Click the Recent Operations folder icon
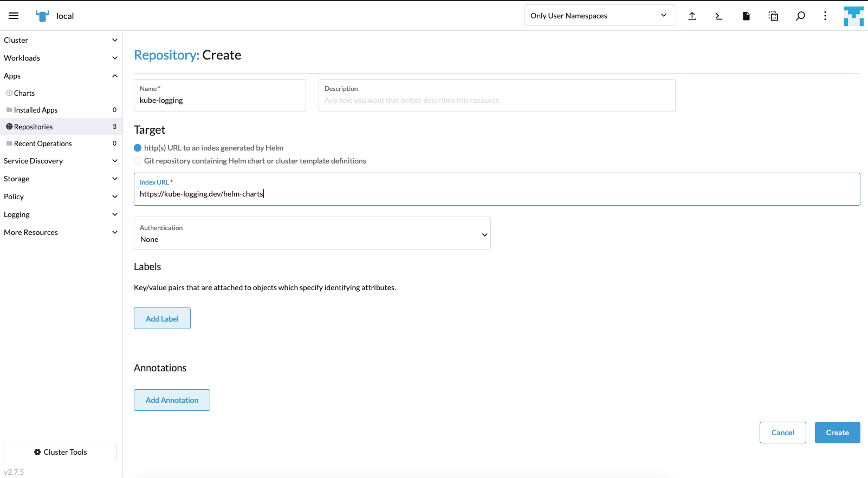Image resolution: width=868 pixels, height=478 pixels. pyautogui.click(x=9, y=143)
